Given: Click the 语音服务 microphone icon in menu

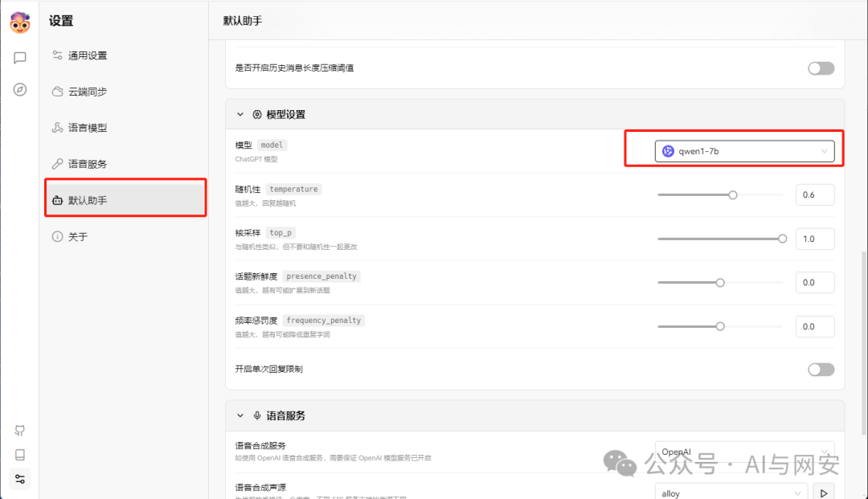Looking at the screenshot, I should tap(57, 164).
